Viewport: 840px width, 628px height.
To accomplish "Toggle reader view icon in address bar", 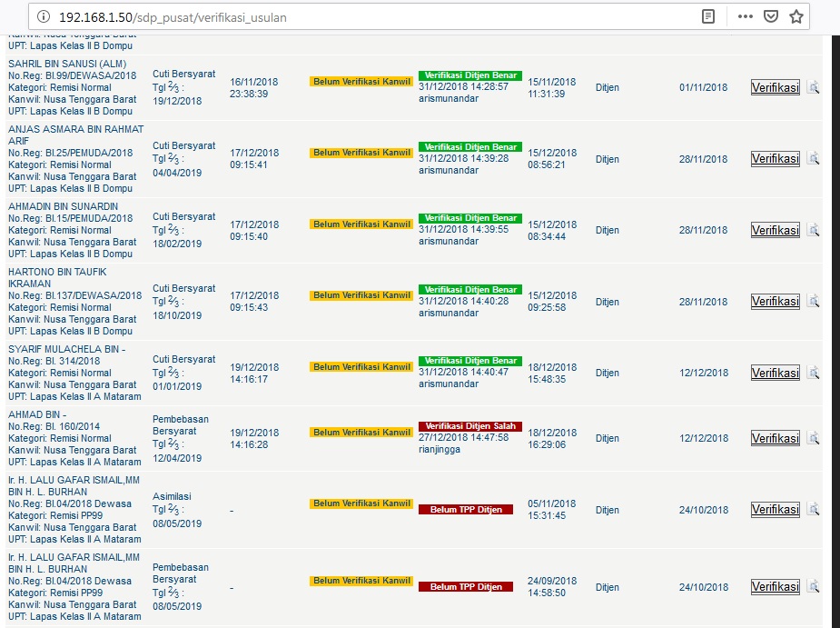I will [708, 16].
